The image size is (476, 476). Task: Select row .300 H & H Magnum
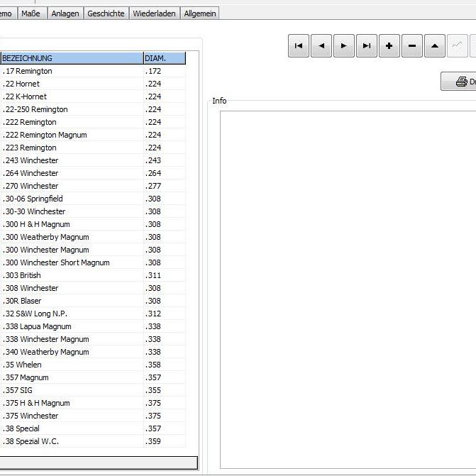coord(93,224)
